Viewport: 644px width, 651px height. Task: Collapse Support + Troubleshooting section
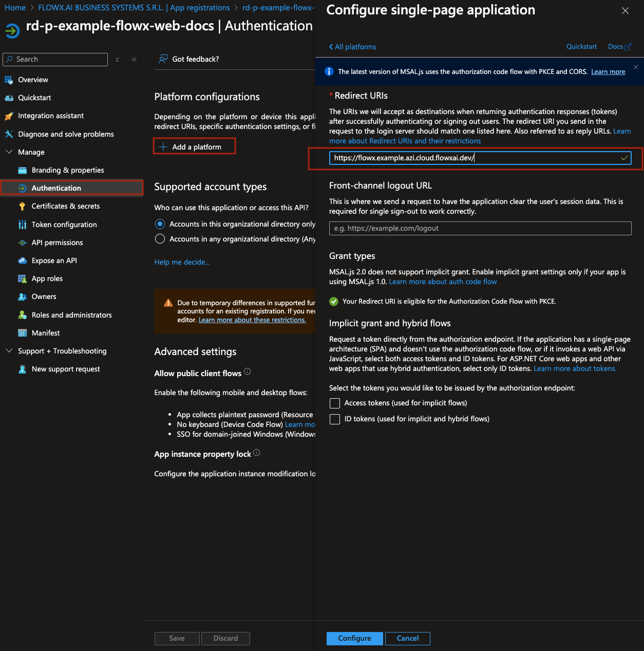(9, 351)
